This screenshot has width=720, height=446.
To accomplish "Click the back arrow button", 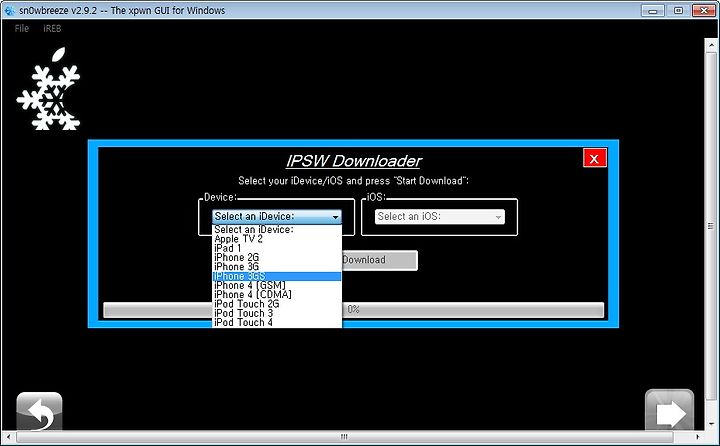I will click(39, 411).
